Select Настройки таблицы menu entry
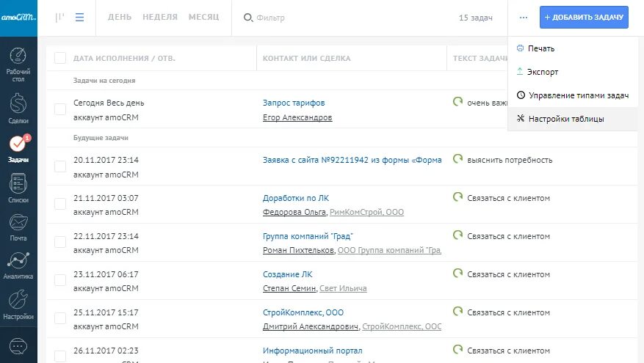 click(x=565, y=119)
